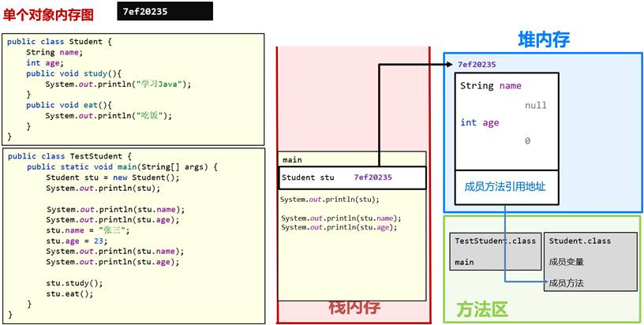
Task: Click println(stu.age) inside the main stack frame
Action: [x=339, y=227]
